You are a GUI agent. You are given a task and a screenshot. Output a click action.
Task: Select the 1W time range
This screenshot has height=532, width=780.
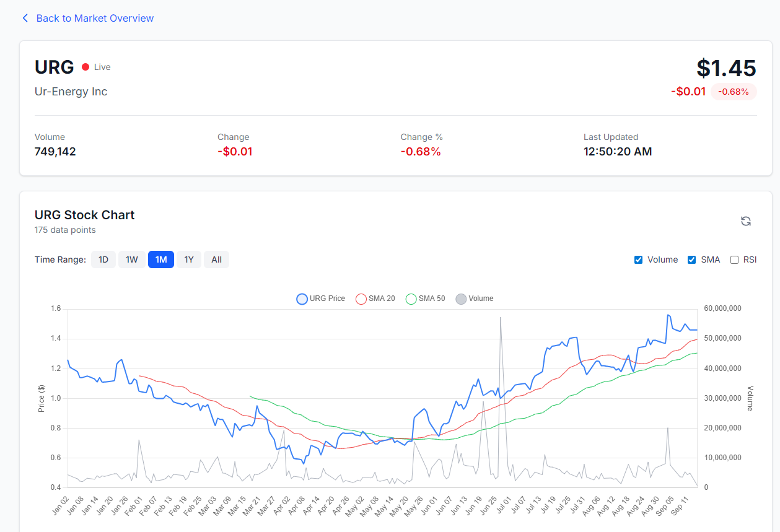point(132,259)
